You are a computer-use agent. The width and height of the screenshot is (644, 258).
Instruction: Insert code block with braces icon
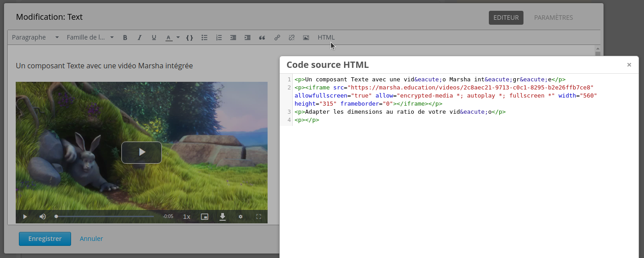coord(190,38)
